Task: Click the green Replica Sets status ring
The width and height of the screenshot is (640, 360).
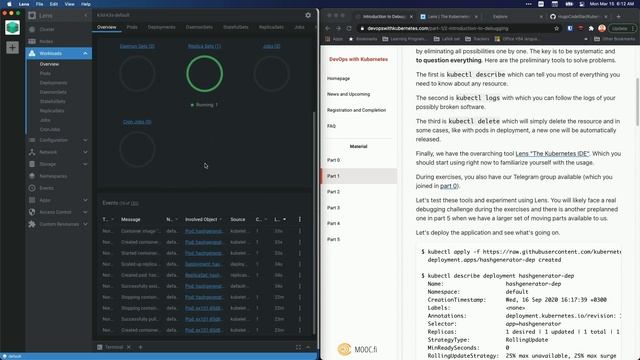Action: [x=204, y=74]
